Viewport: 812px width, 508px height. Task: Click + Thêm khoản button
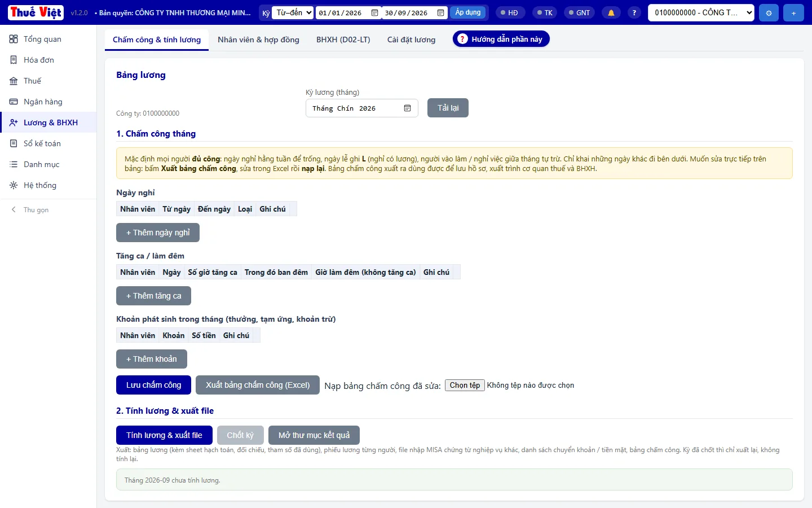[x=152, y=359]
